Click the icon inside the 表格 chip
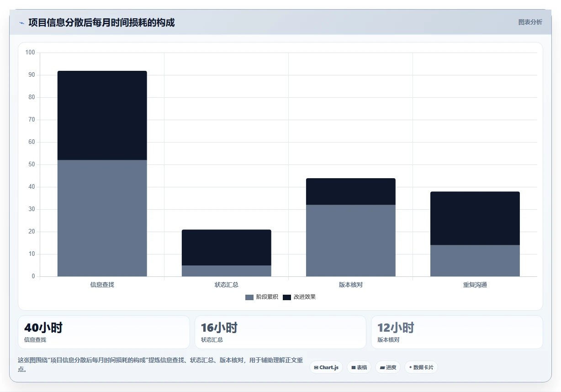This screenshot has width=561, height=392. coord(354,367)
